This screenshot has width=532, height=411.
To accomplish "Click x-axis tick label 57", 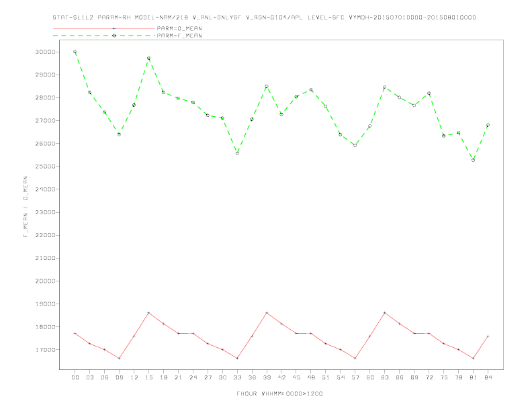I will [x=355, y=377].
